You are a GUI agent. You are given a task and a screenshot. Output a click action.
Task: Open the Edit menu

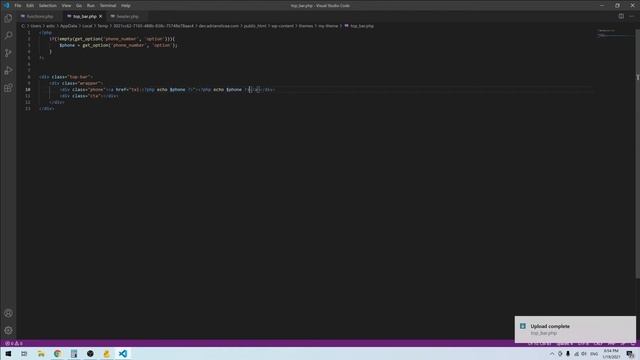pos(30,6)
